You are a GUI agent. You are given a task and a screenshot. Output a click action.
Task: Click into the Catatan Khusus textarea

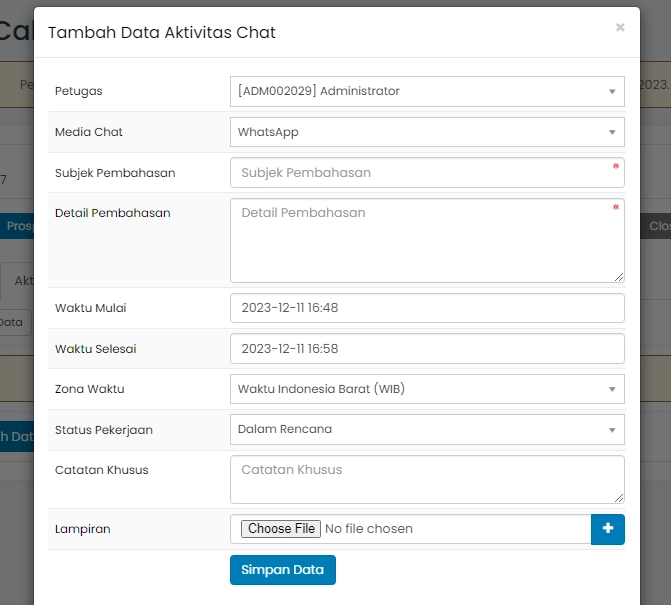click(427, 479)
